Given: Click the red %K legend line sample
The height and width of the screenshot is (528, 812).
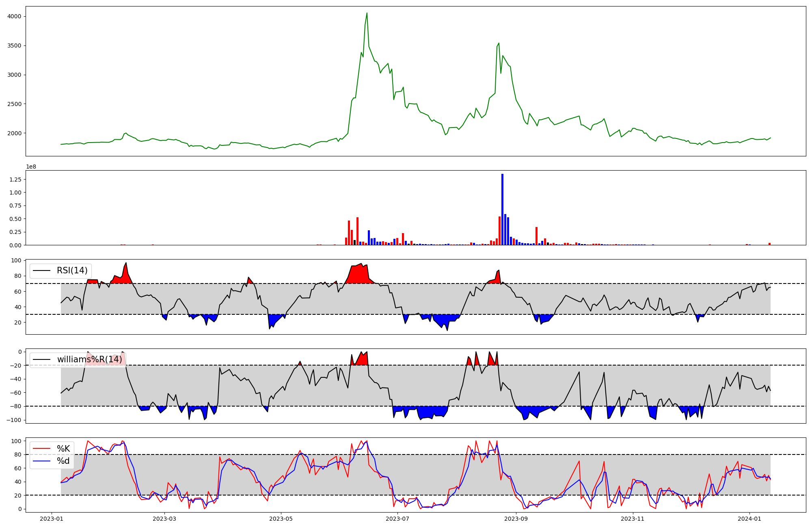Looking at the screenshot, I should 41,448.
